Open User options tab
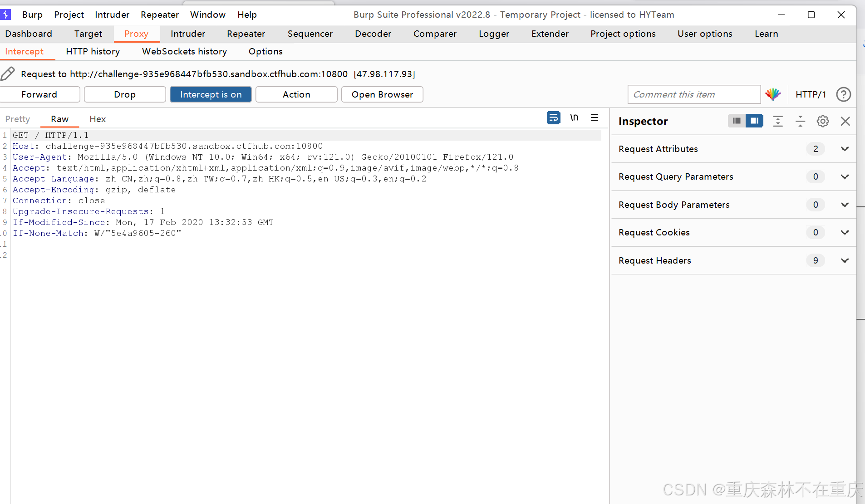Screen dimensions: 865x504 pyautogui.click(x=705, y=34)
